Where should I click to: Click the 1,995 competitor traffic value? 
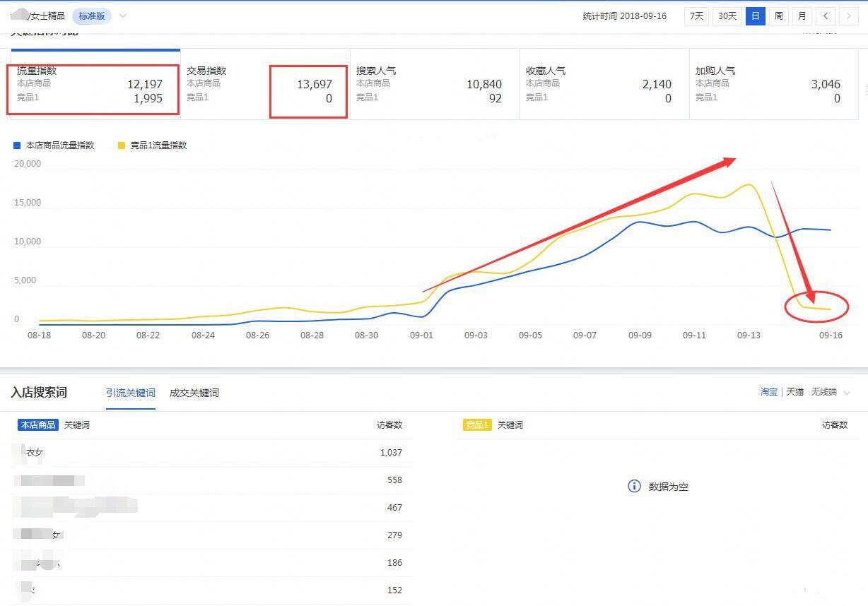point(148,99)
